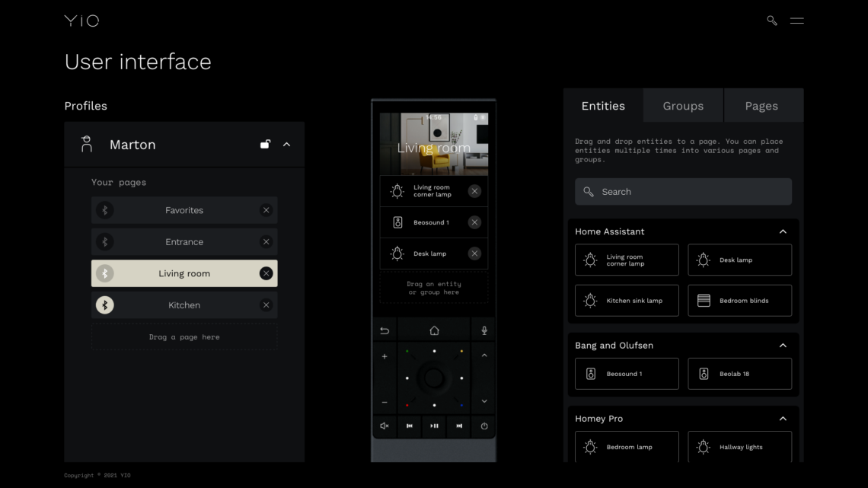868x488 pixels.
Task: Click the Bluetooth toggle on the Kitchen row
Action: (x=105, y=305)
